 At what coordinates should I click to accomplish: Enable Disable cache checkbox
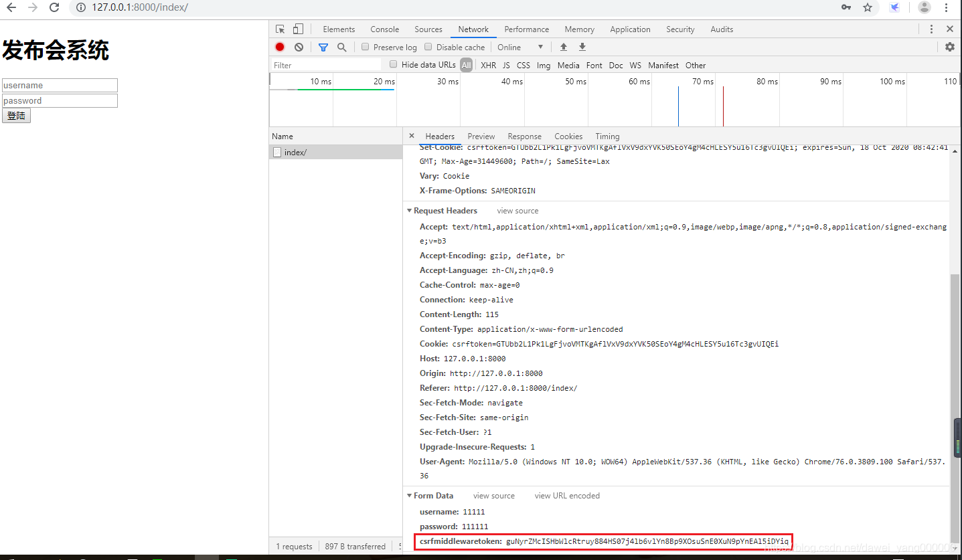428,47
